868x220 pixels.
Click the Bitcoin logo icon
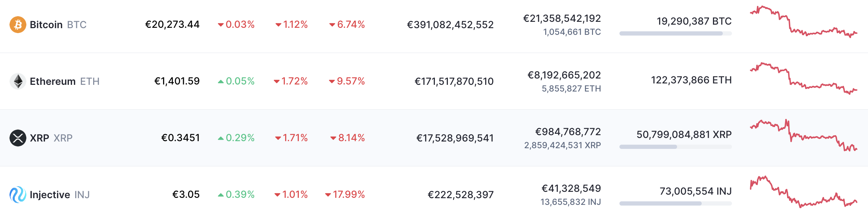(x=18, y=25)
